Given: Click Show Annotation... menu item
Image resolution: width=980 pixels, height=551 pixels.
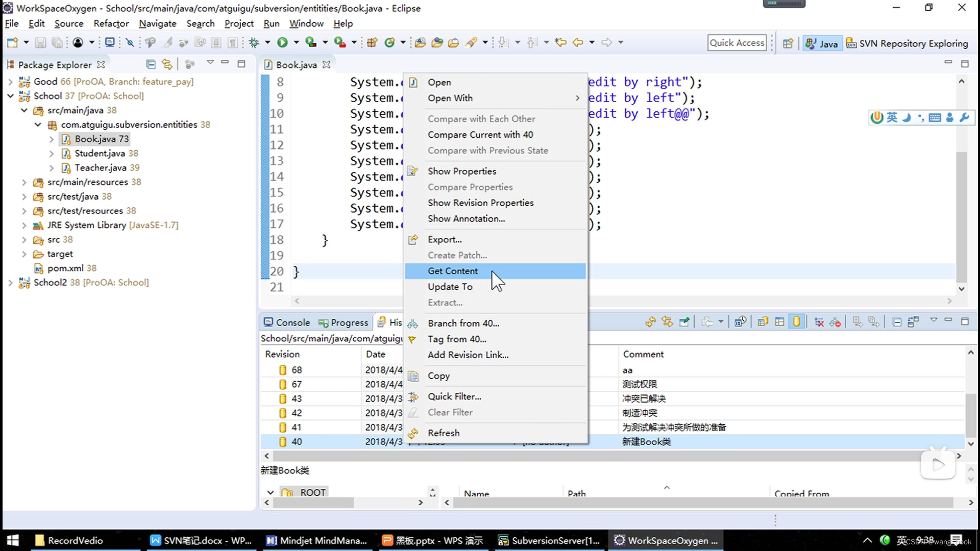Looking at the screenshot, I should pyautogui.click(x=495, y=218).
